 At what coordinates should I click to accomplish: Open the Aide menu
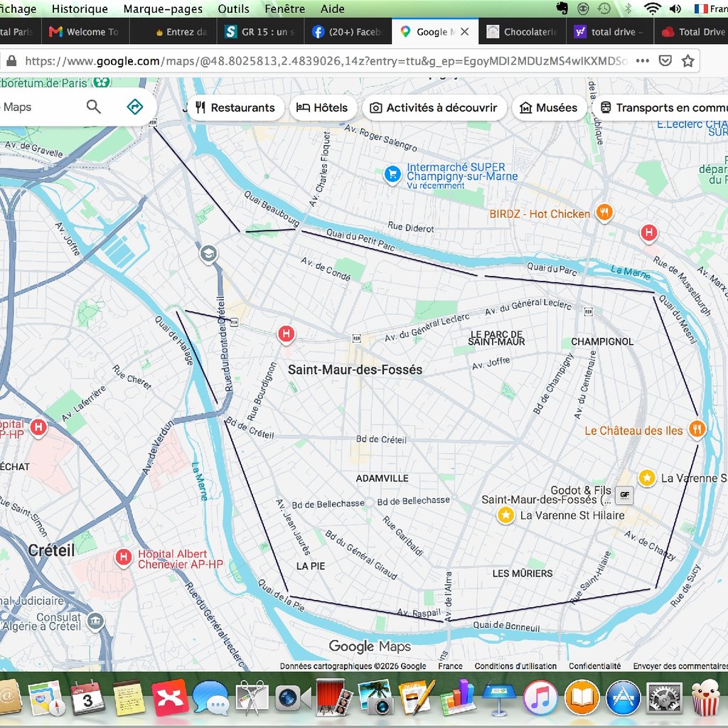tap(333, 9)
